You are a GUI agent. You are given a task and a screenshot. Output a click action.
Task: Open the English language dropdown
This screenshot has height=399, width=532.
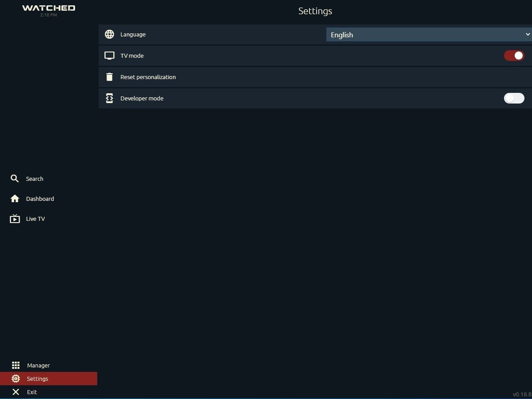429,35
